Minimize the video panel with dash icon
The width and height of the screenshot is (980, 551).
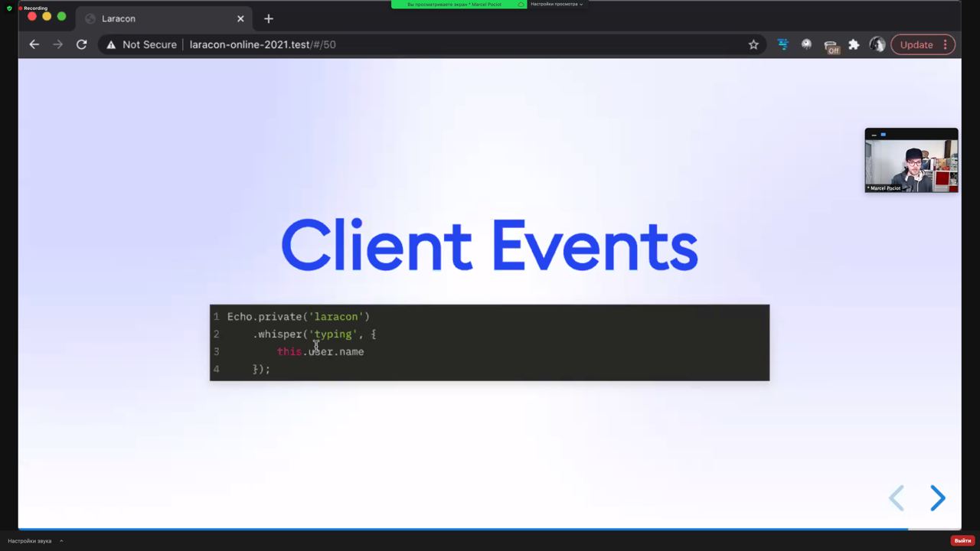pyautogui.click(x=874, y=135)
